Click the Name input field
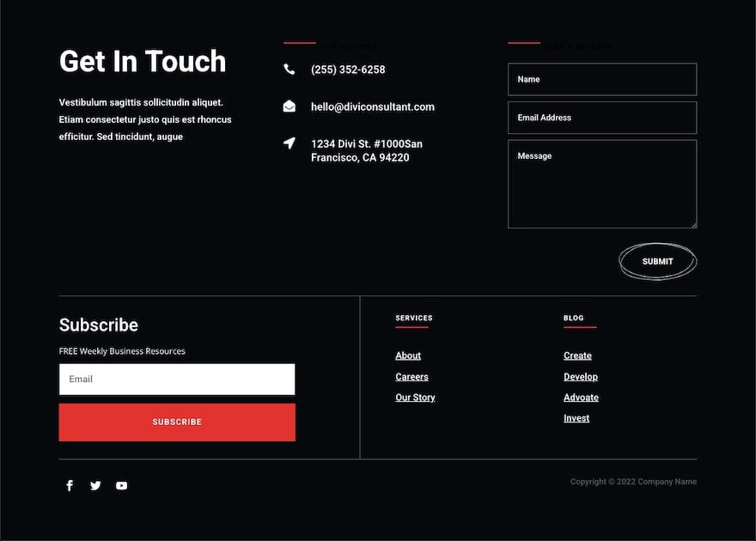 [602, 79]
